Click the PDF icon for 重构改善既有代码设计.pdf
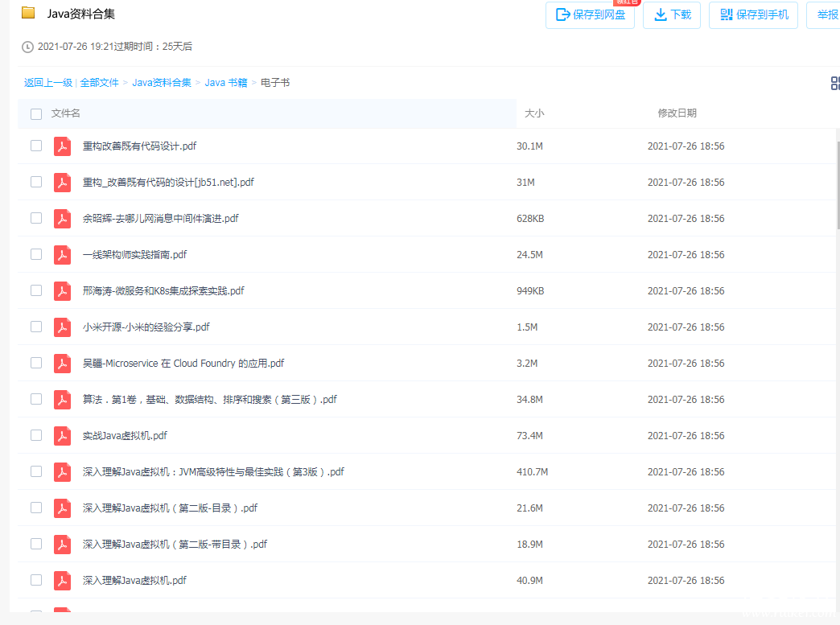This screenshot has width=840, height=625. coord(62,146)
